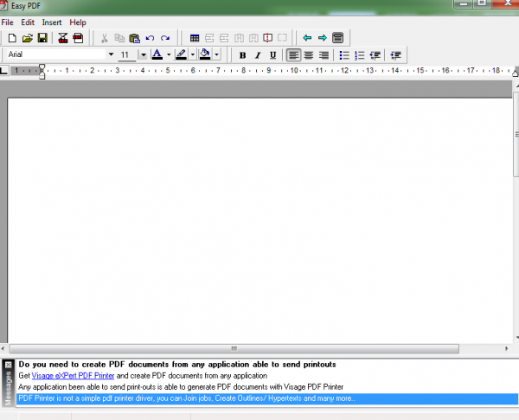
Task: Expand the font color dropdown arrow
Action: point(169,54)
